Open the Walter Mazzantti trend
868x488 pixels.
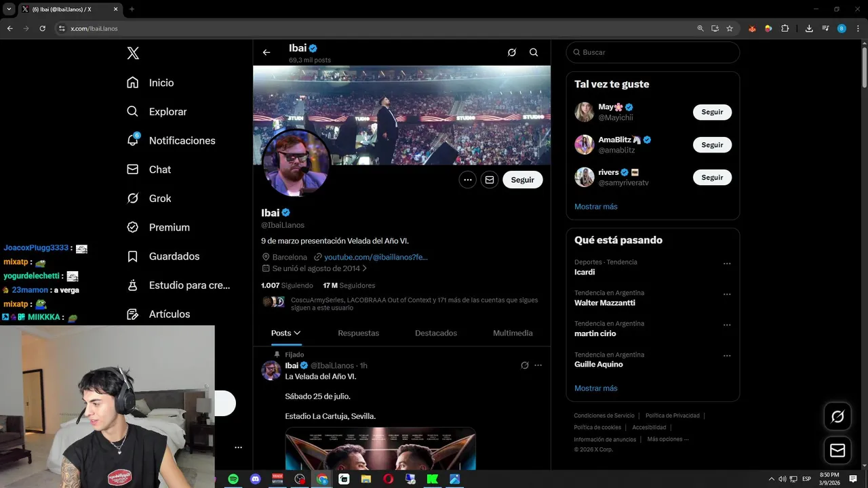pyautogui.click(x=605, y=303)
